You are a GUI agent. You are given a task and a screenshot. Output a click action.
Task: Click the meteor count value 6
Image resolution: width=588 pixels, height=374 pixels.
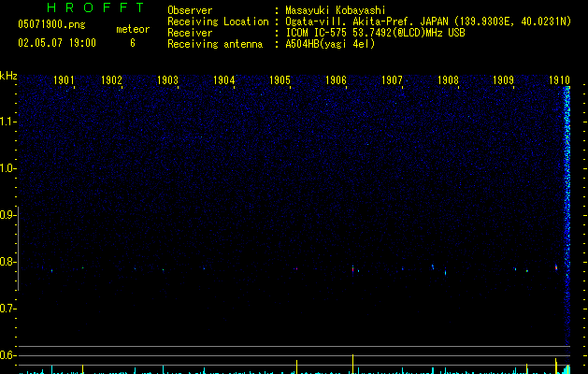click(x=133, y=43)
